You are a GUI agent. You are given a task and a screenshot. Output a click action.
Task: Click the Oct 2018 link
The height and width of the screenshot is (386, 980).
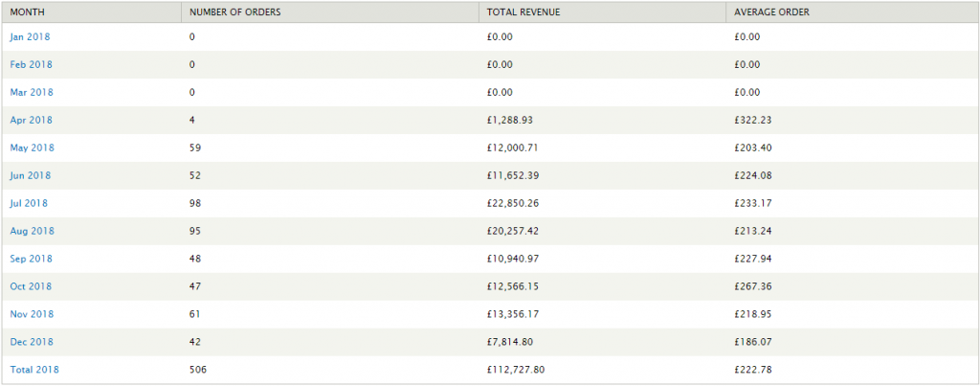pos(31,286)
